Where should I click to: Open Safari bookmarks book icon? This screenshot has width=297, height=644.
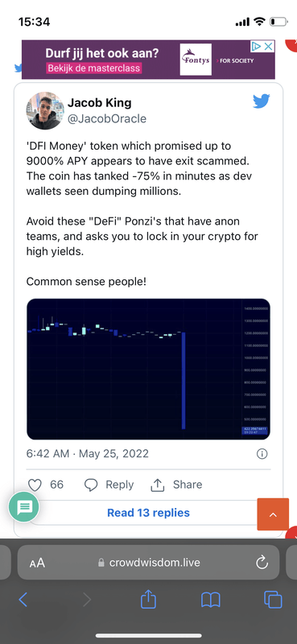(211, 600)
